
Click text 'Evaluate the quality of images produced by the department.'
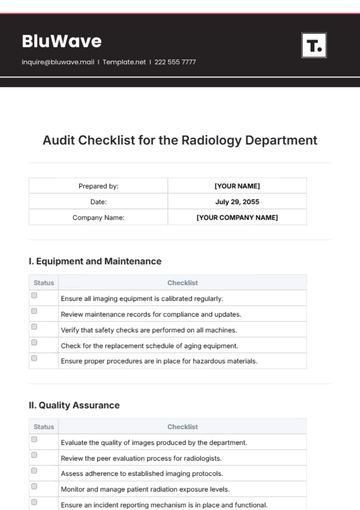tap(154, 443)
